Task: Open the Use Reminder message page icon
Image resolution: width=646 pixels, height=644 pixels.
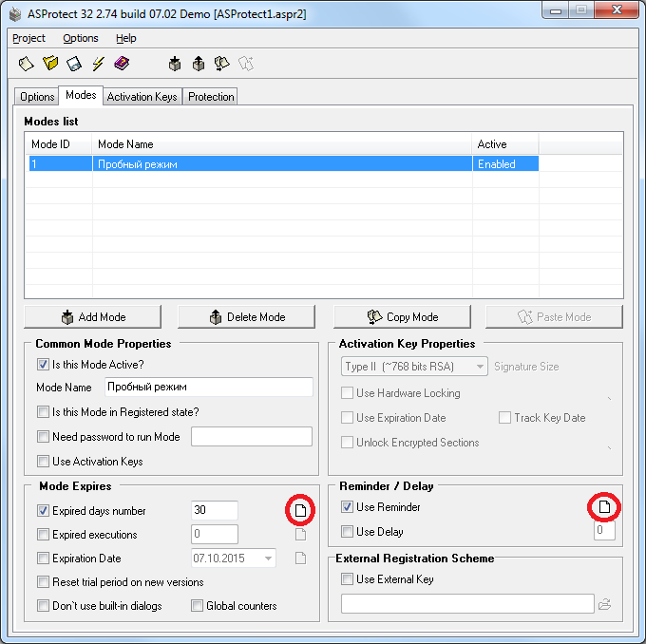Action: click(x=604, y=507)
